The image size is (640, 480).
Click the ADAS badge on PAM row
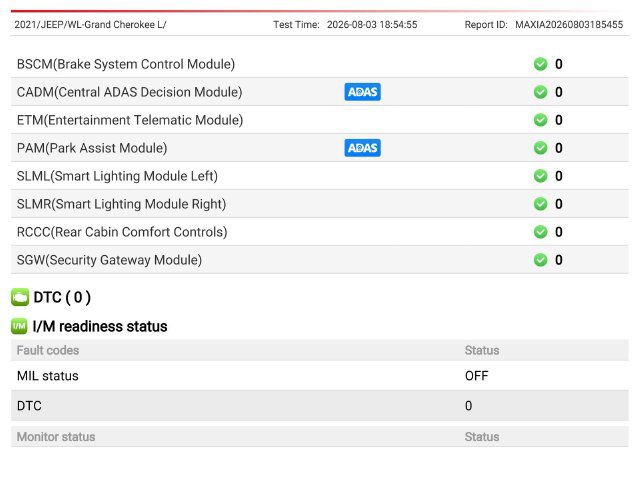[362, 148]
